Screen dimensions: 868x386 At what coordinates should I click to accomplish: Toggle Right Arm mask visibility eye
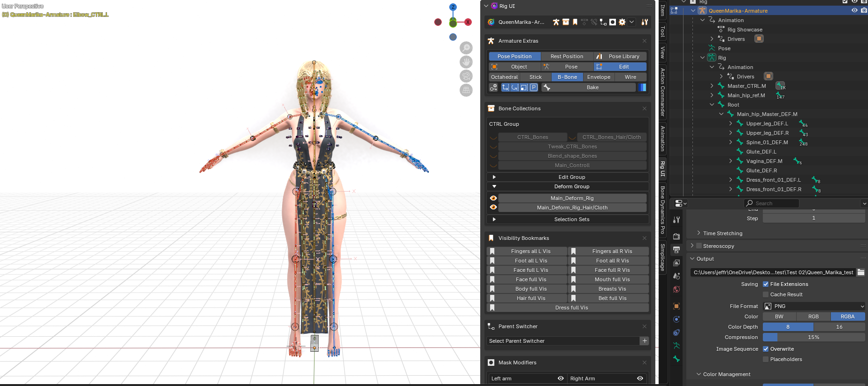pyautogui.click(x=640, y=378)
